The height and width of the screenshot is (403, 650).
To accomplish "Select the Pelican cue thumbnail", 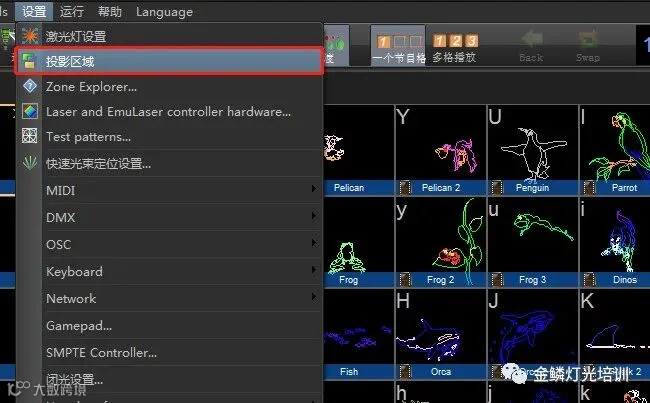I will [x=358, y=149].
